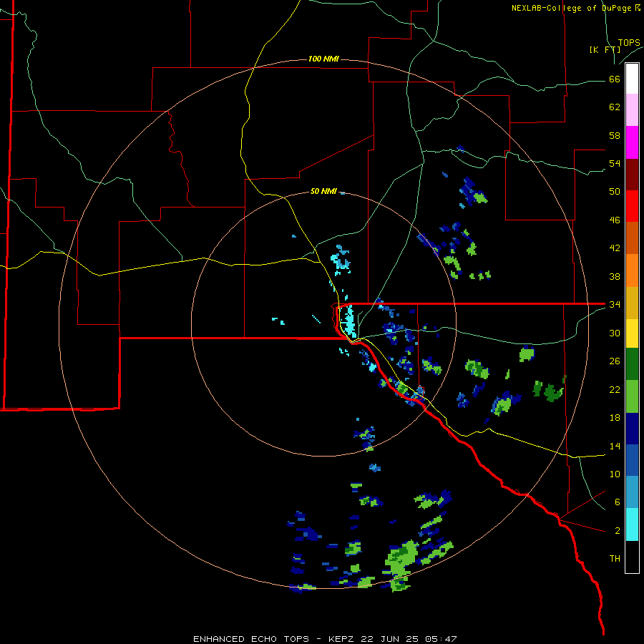Click the legend value '18'
644x644 pixels.
coord(615,418)
